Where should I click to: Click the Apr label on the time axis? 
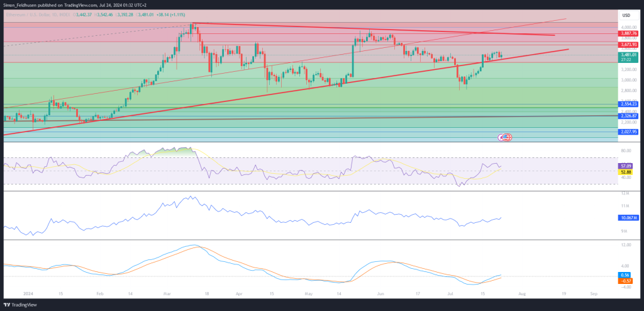pyautogui.click(x=239, y=294)
